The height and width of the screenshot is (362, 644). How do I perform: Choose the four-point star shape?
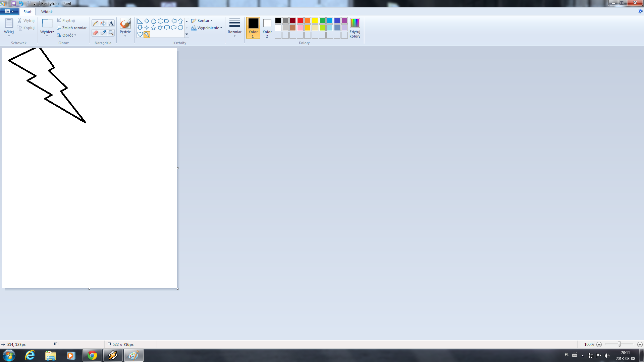(x=147, y=28)
